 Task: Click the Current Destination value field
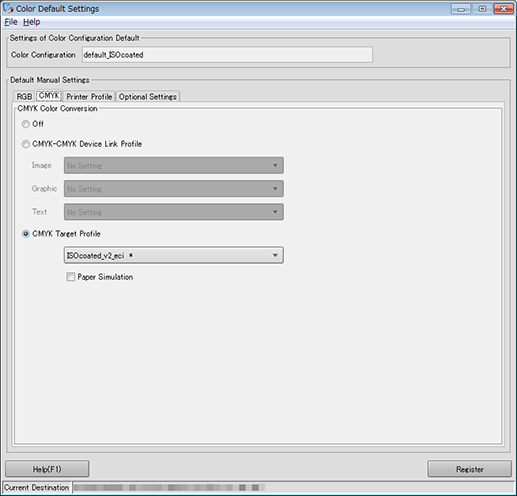click(x=293, y=488)
